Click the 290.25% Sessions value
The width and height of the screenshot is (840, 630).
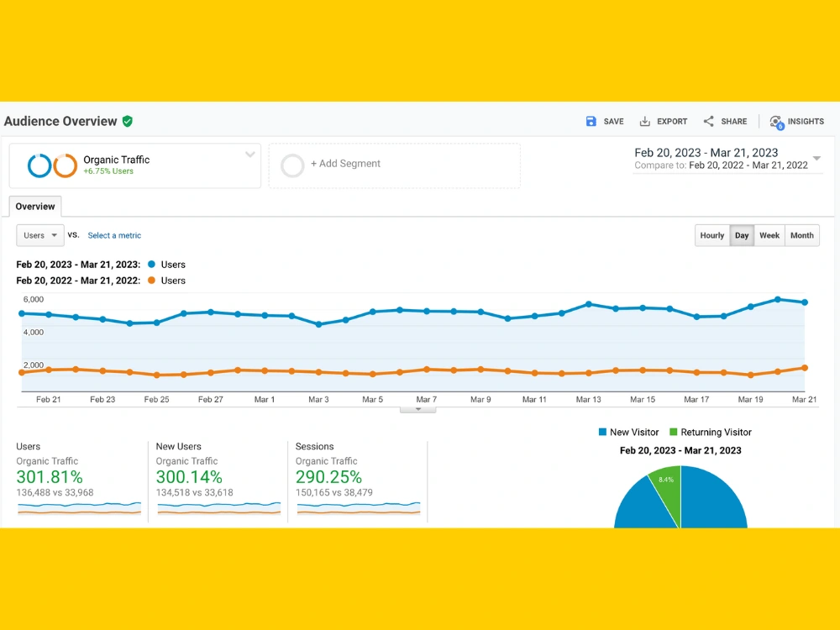click(x=329, y=477)
